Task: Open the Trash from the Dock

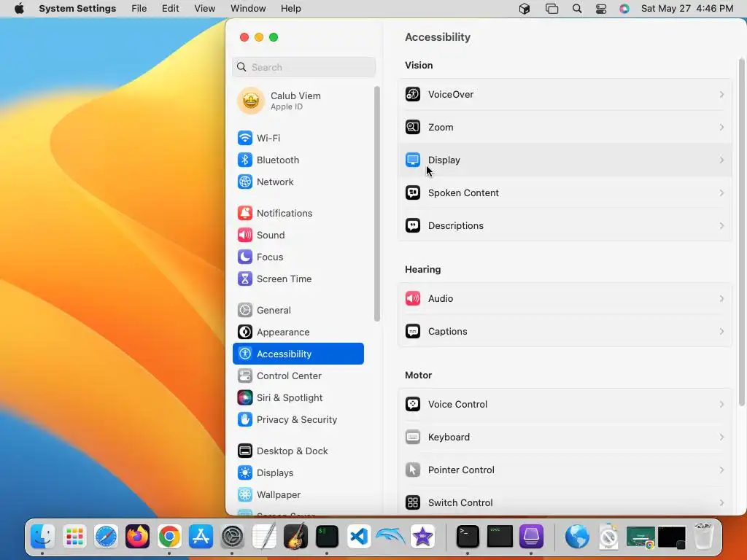Action: tap(704, 537)
